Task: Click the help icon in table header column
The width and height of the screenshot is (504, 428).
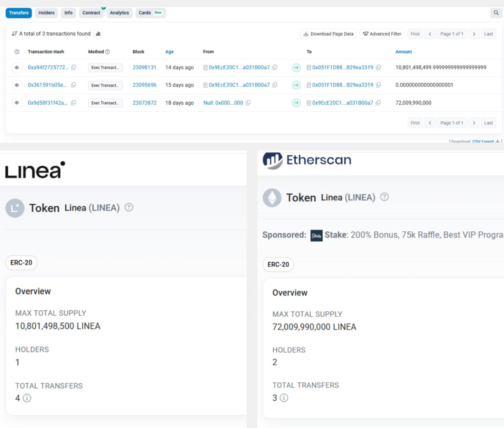Action: [x=17, y=52]
